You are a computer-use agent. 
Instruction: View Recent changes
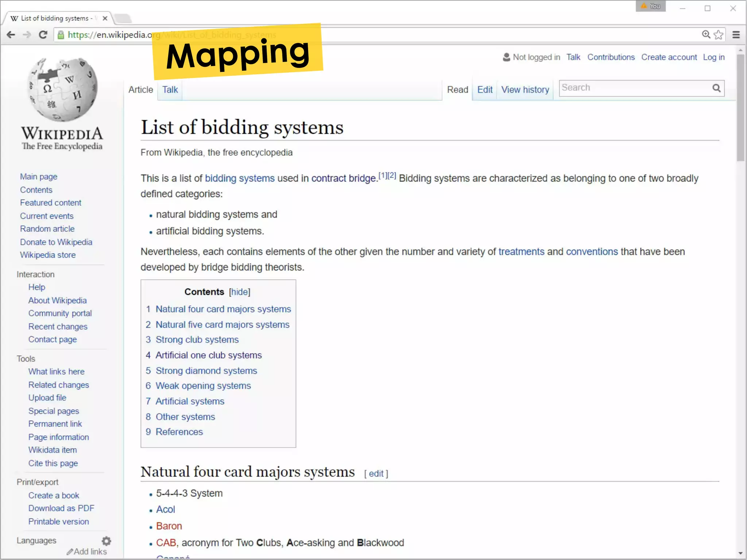58,327
